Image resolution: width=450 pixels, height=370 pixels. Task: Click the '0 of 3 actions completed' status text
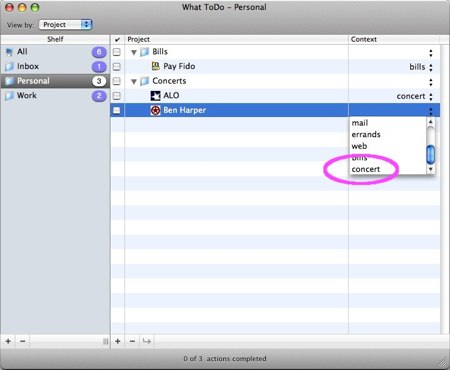point(225,359)
